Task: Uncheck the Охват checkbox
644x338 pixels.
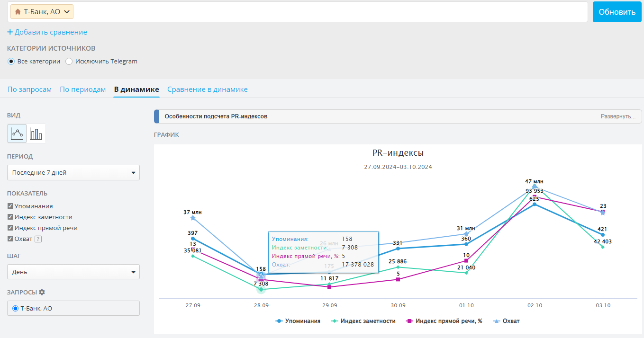Action: [x=10, y=239]
